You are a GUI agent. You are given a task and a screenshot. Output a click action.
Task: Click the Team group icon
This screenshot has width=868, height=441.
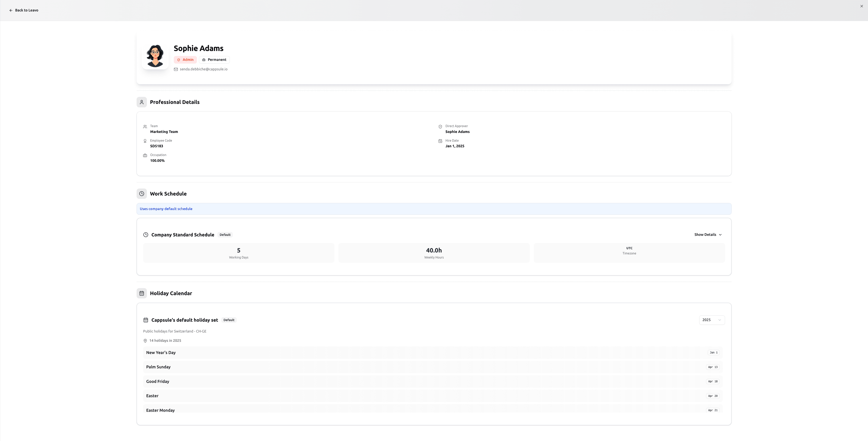tap(145, 127)
